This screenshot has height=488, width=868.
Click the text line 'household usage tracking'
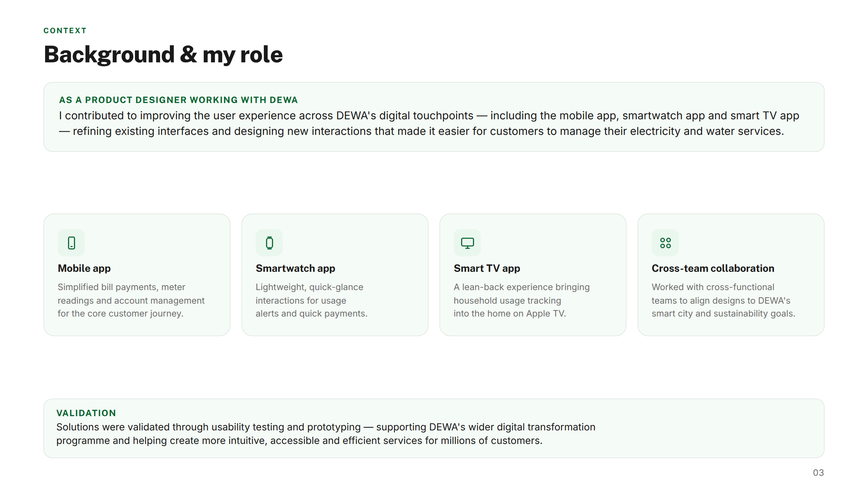pos(508,301)
